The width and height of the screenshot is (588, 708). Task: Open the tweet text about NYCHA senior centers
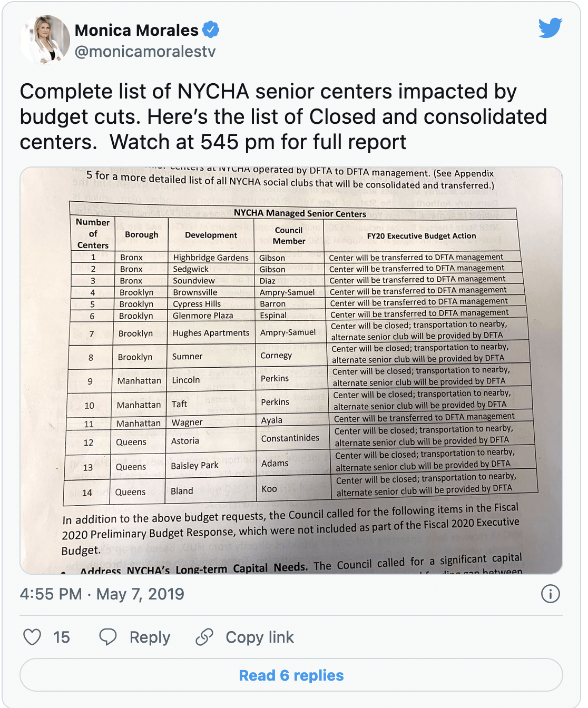tap(283, 117)
